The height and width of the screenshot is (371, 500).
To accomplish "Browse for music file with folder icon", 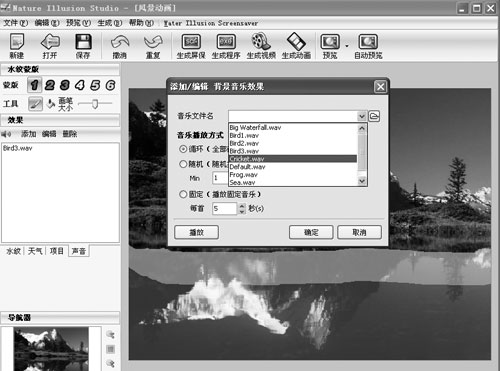I will pyautogui.click(x=374, y=116).
